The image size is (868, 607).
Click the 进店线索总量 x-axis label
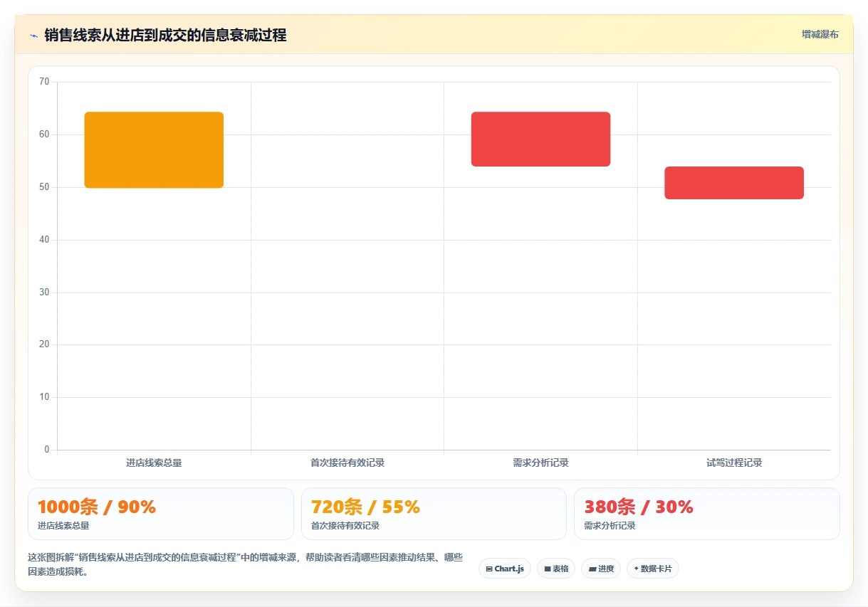(x=154, y=463)
